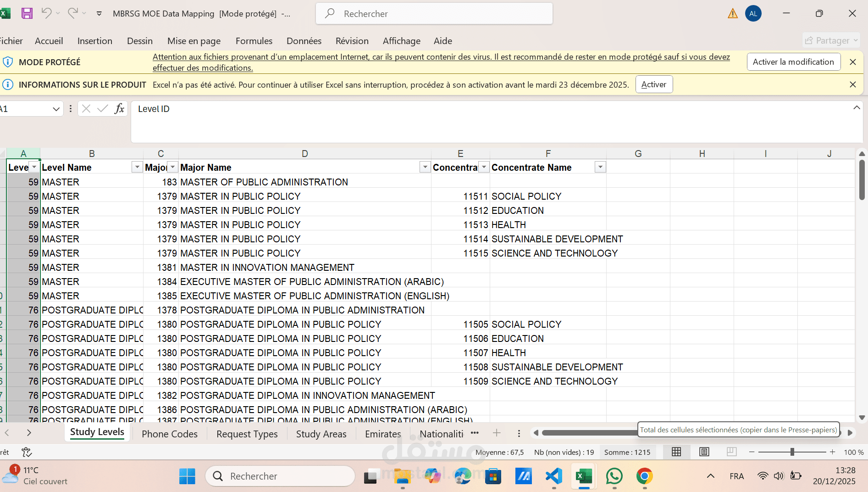This screenshot has height=492, width=868.
Task: Open the Révision ribbon tab
Action: point(352,41)
